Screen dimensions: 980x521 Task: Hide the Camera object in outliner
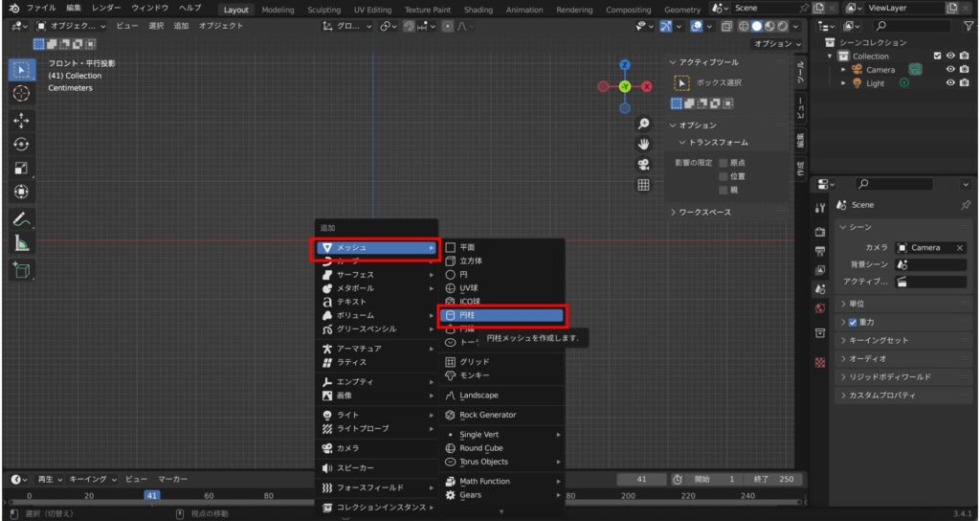click(951, 70)
